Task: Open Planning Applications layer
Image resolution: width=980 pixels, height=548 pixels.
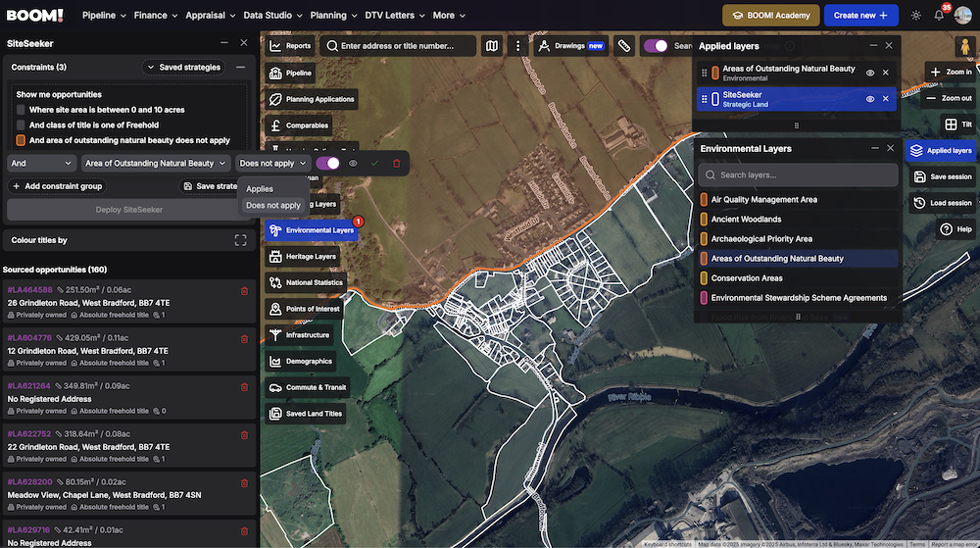Action: pyautogui.click(x=312, y=99)
